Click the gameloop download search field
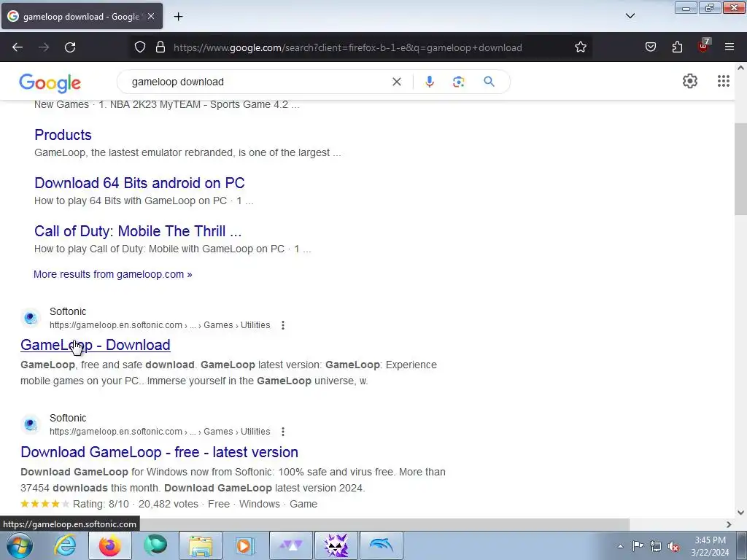Viewport: 747px width, 560px height. click(258, 82)
